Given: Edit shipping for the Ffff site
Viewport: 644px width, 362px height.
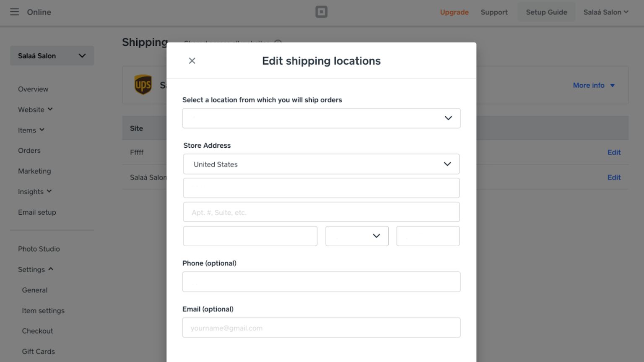Looking at the screenshot, I should click(614, 152).
